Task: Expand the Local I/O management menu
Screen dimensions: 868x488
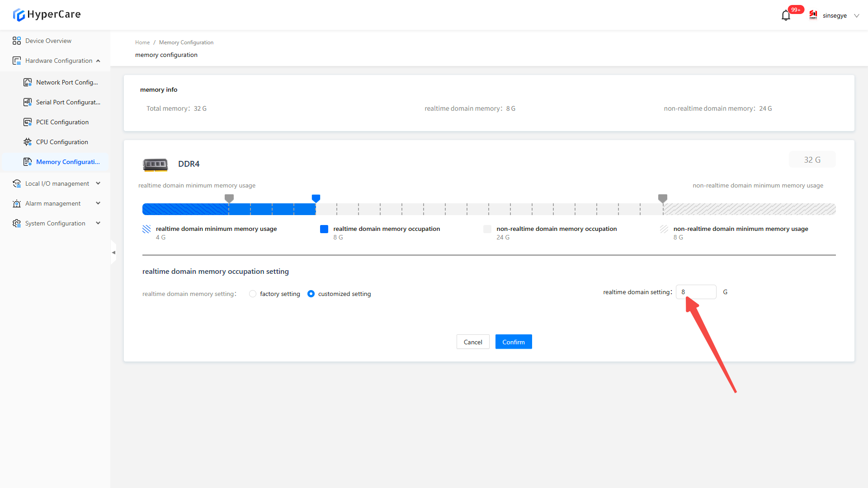Action: pos(98,183)
